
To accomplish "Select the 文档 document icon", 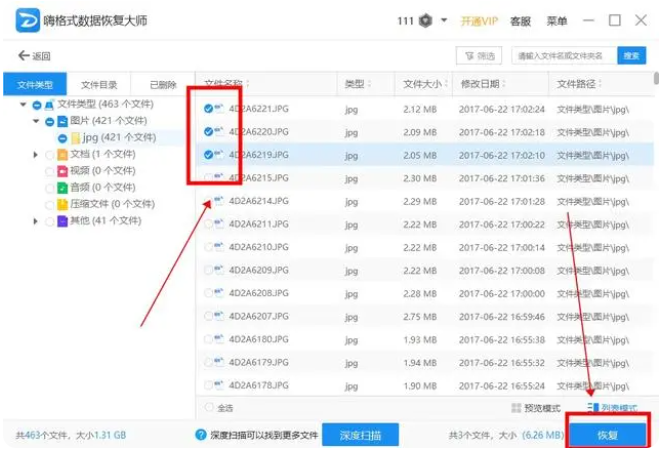I will (62, 154).
